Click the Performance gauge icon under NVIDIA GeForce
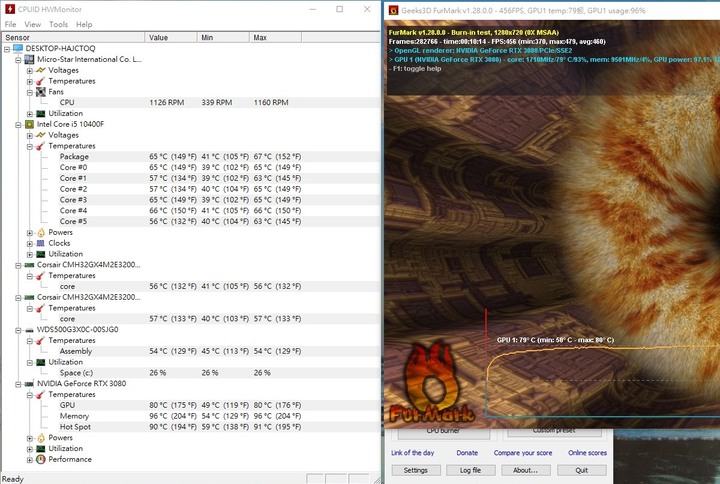 pos(41,459)
